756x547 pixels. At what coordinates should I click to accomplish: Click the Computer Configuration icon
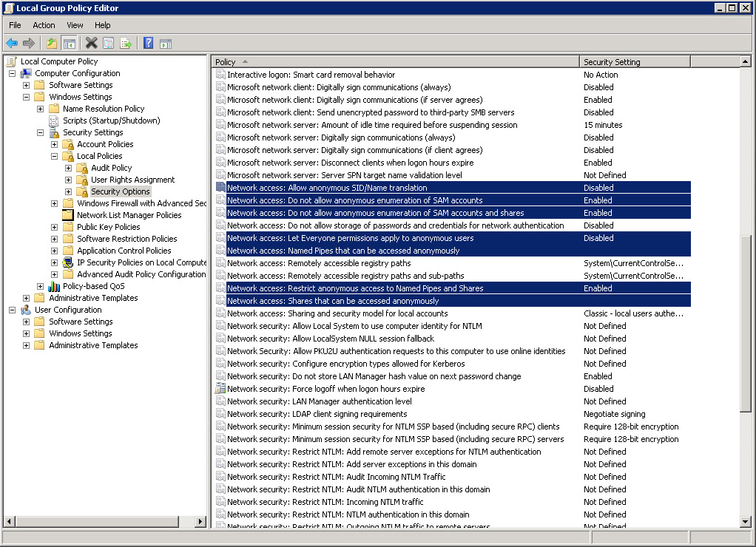coord(26,73)
